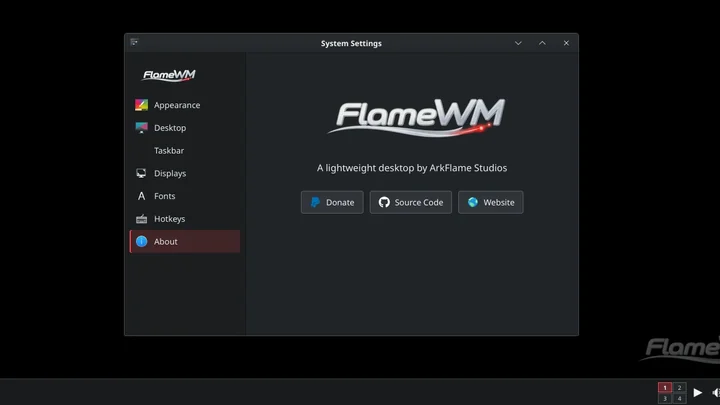Open the Fonts settings page
The image size is (720, 405).
pos(185,196)
